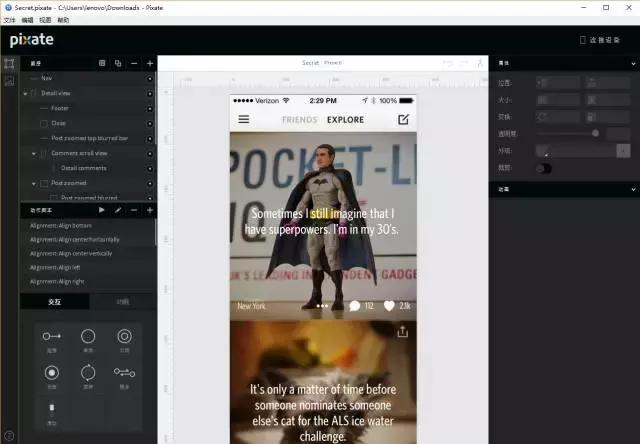This screenshot has height=444, width=640.
Task: Click the plus icon in layers panel header
Action: tap(150, 63)
